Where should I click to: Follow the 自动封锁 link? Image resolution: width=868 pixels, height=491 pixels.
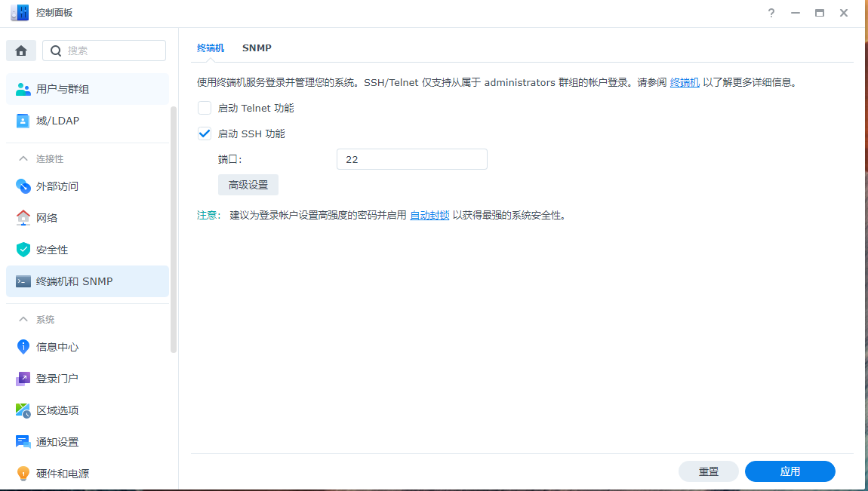point(429,215)
